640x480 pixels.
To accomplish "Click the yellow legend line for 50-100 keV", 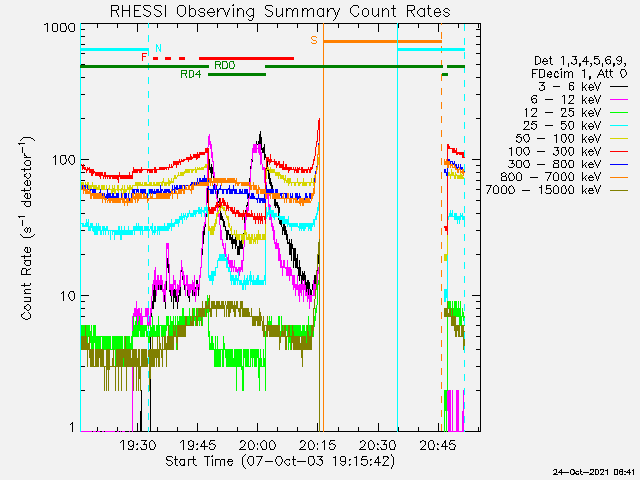I will point(619,139).
